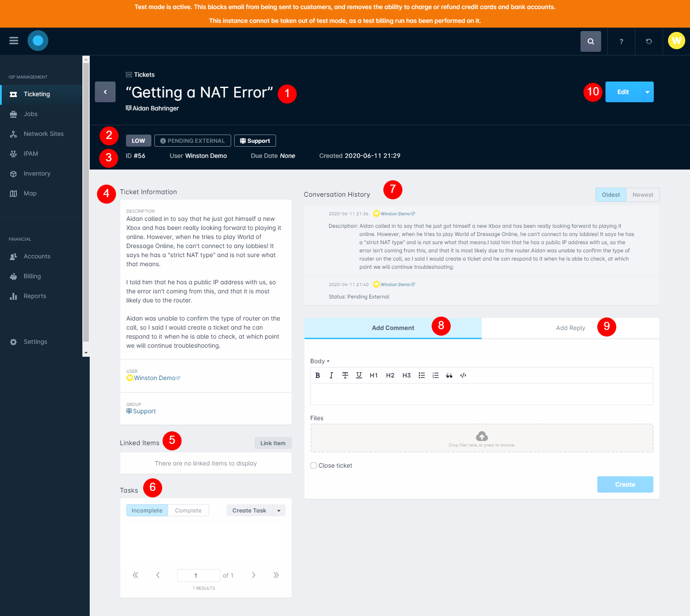
Task: Show Complete tasks
Action: (x=188, y=510)
